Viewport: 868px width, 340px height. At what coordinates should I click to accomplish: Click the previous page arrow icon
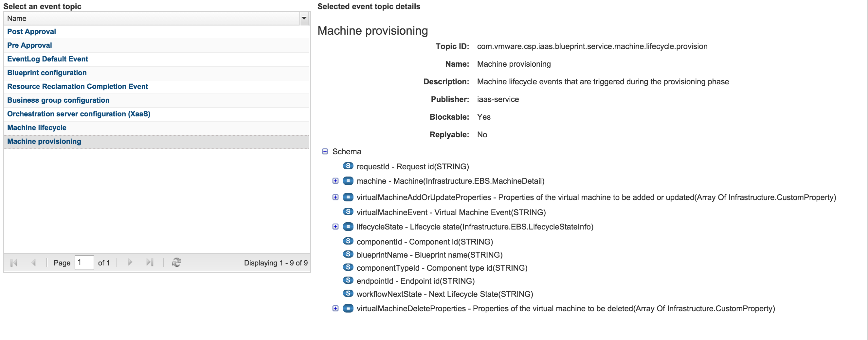coord(33,263)
